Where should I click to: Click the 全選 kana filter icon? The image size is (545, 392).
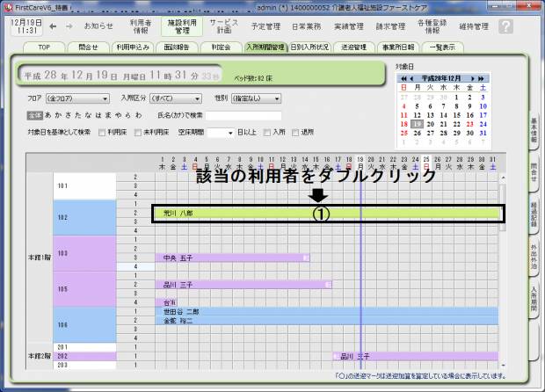[34, 115]
